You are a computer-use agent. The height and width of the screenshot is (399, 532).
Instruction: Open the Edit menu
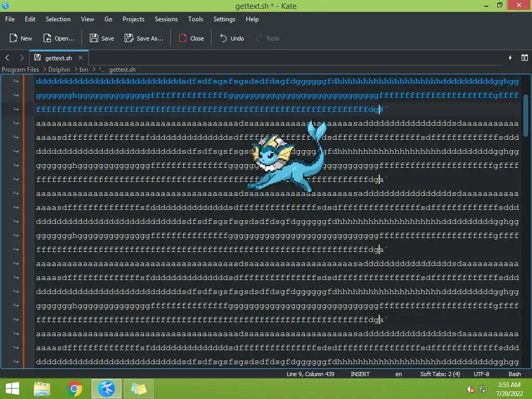pos(30,19)
